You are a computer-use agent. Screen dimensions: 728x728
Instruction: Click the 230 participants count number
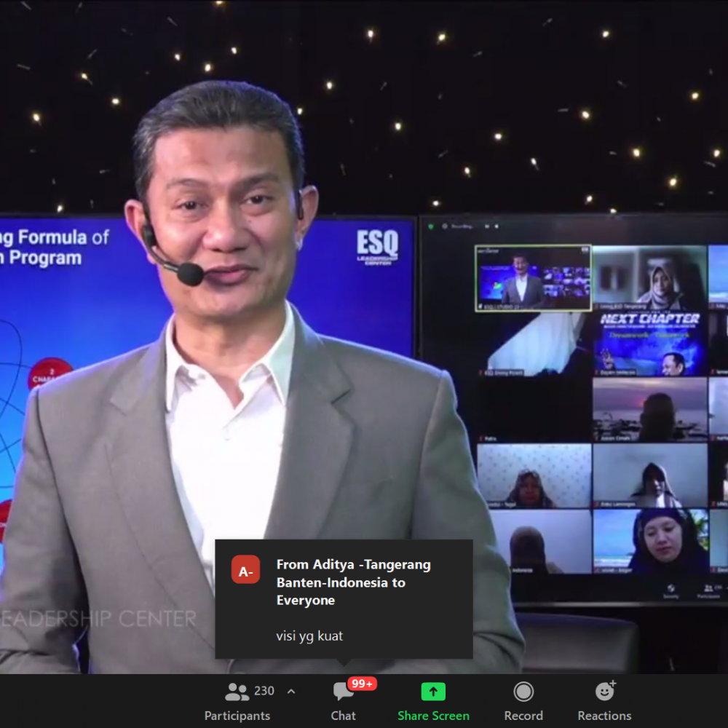coord(264,691)
